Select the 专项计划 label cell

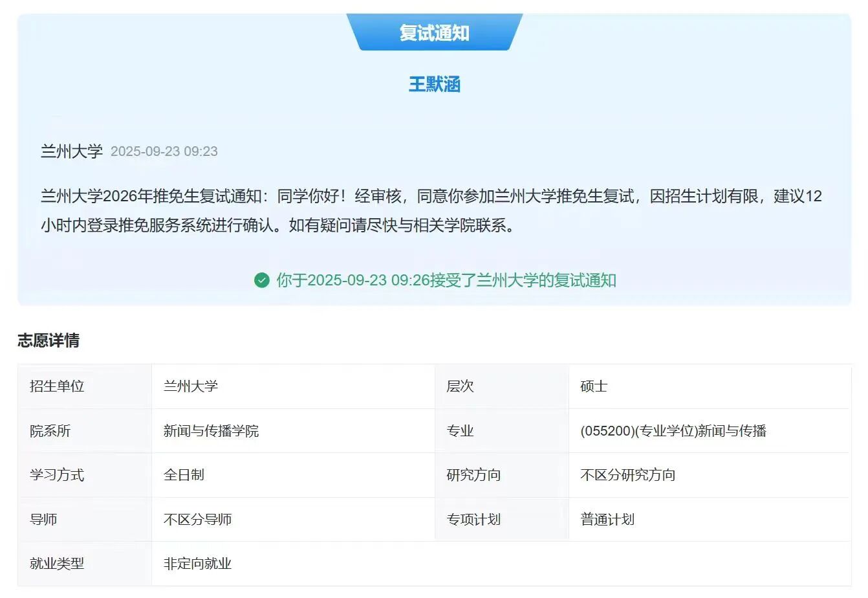(473, 520)
